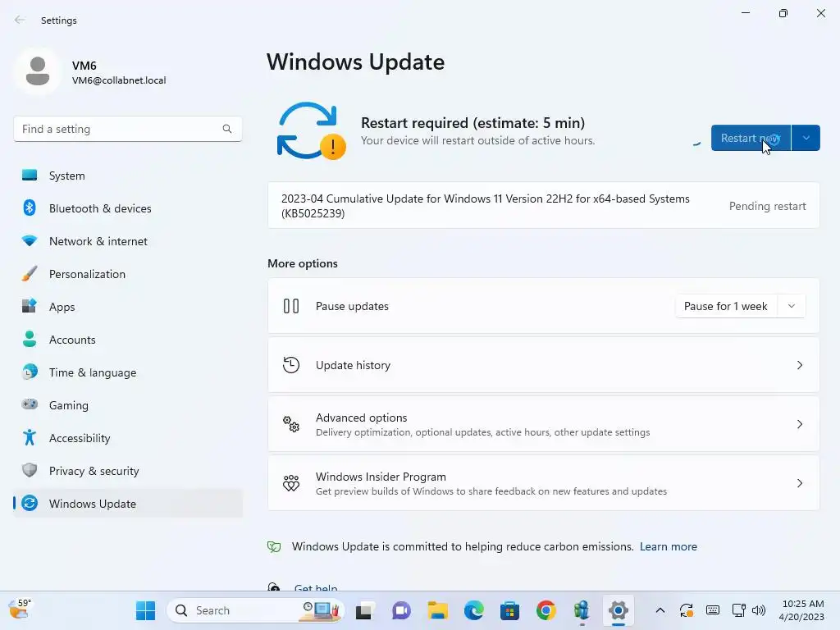840x630 pixels.
Task: Click the Apps icon in the sidebar
Action: (x=30, y=306)
